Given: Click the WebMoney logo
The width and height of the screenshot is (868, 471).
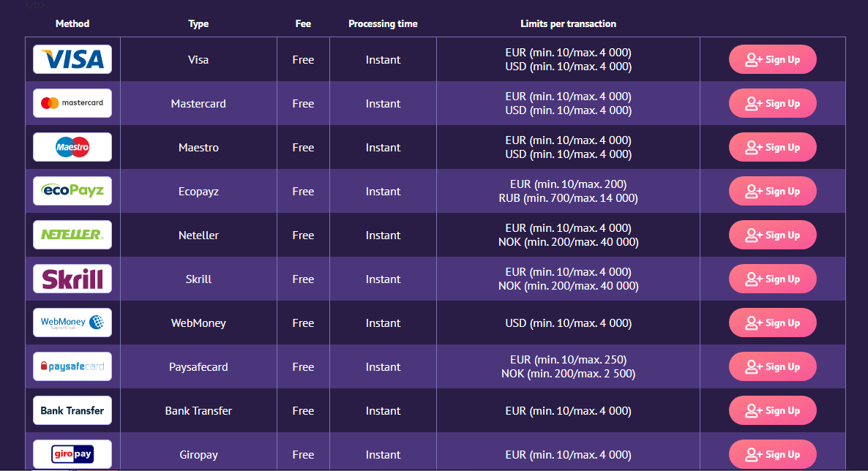Looking at the screenshot, I should coord(72,323).
